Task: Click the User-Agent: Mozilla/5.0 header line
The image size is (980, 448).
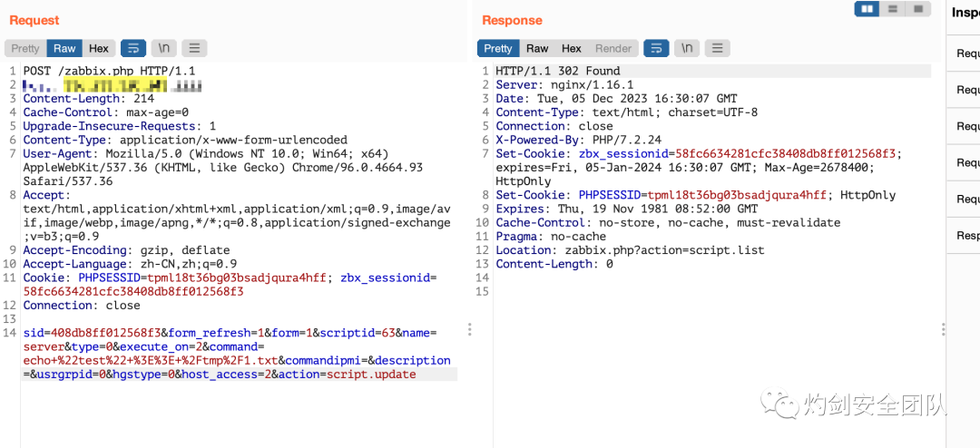Action: click(x=206, y=153)
